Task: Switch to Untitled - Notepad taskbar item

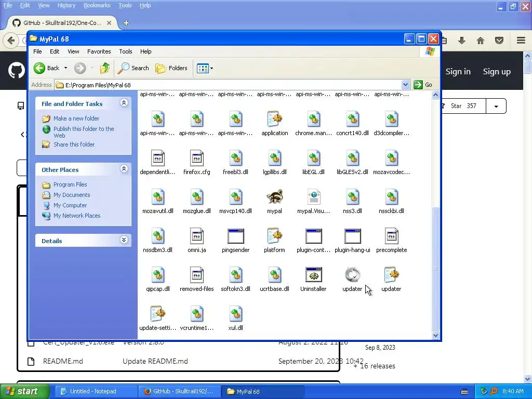Action: [x=96, y=392]
